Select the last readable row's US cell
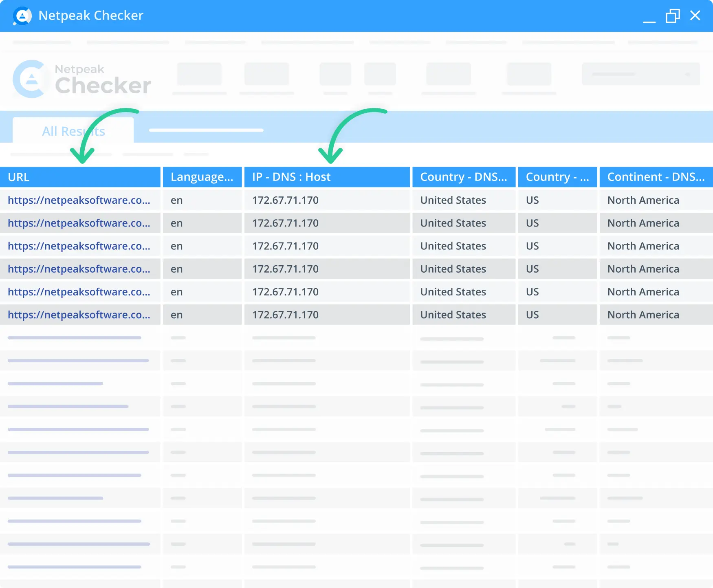This screenshot has width=713, height=588. click(x=558, y=315)
